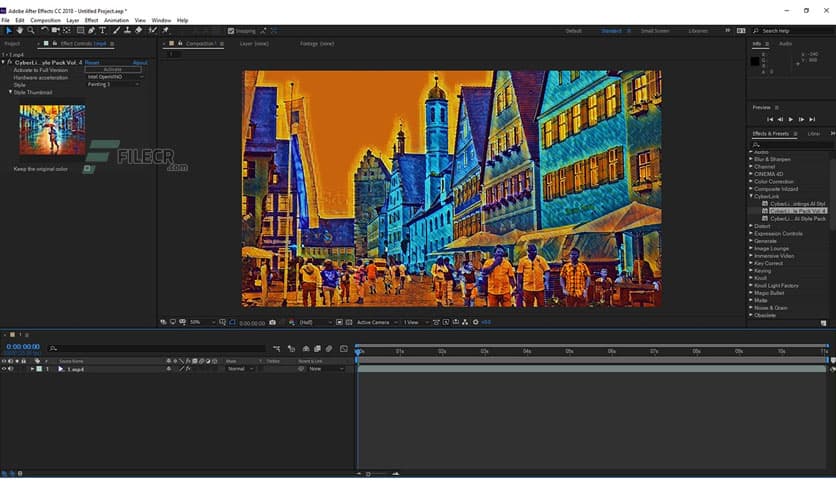
Task: Select the Brush tool
Action: 116,31
